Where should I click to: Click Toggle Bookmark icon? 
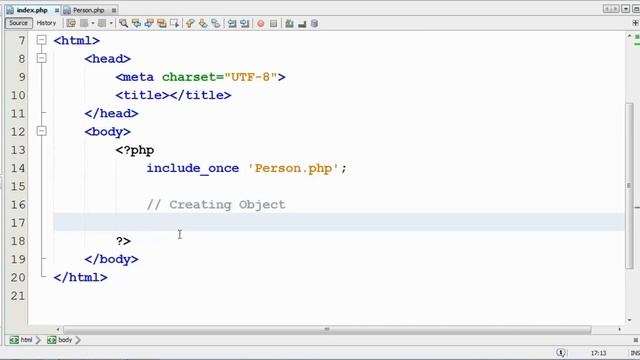(x=216, y=23)
